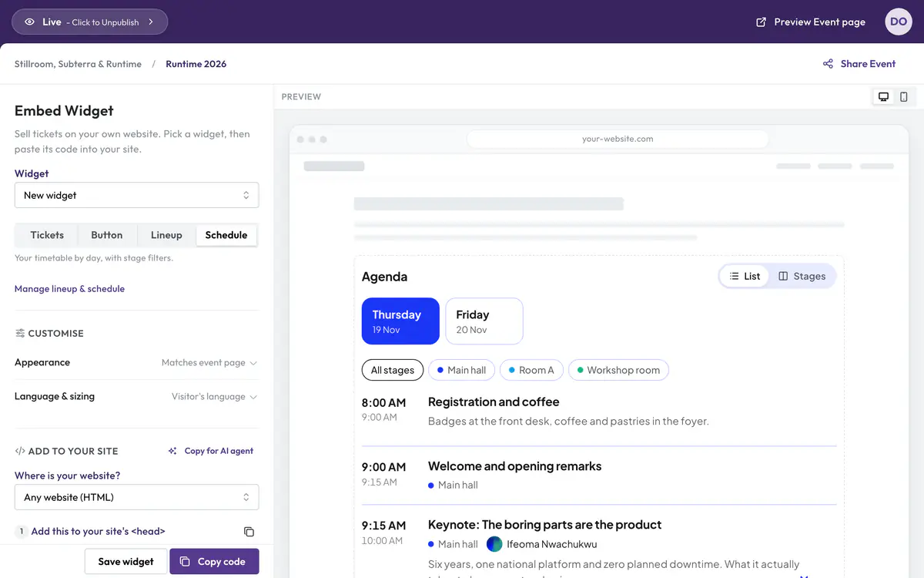
Task: Click Preview Event page link
Action: tap(811, 22)
